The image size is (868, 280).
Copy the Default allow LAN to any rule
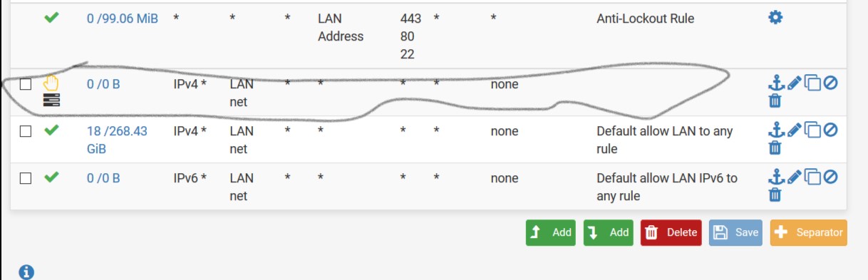812,130
